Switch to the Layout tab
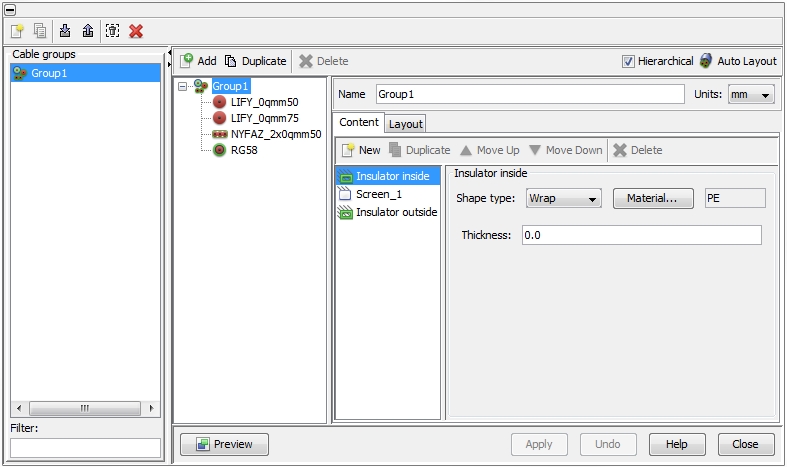Image resolution: width=787 pixels, height=467 pixels. click(x=406, y=124)
